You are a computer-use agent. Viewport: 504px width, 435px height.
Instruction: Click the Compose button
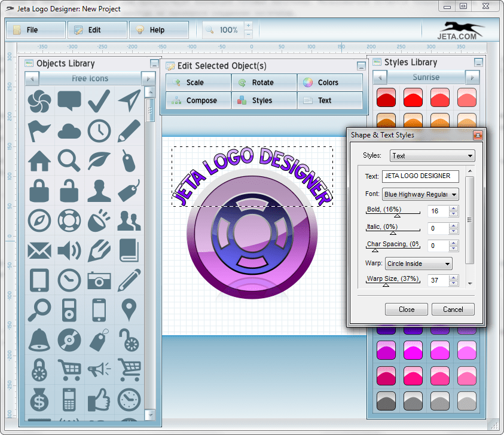198,100
